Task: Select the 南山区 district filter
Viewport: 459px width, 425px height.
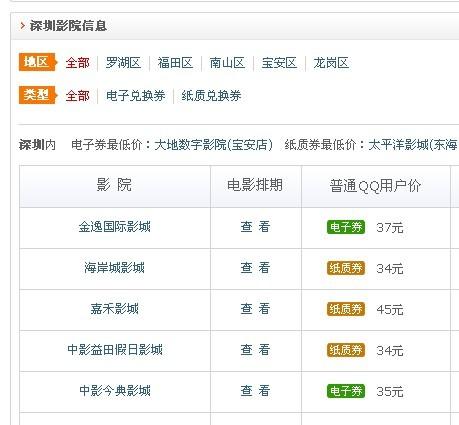Action: [x=227, y=63]
